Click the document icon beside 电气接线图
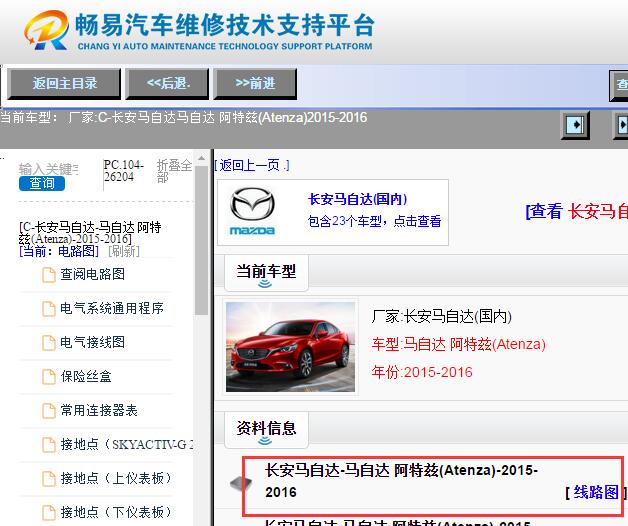 [49, 343]
